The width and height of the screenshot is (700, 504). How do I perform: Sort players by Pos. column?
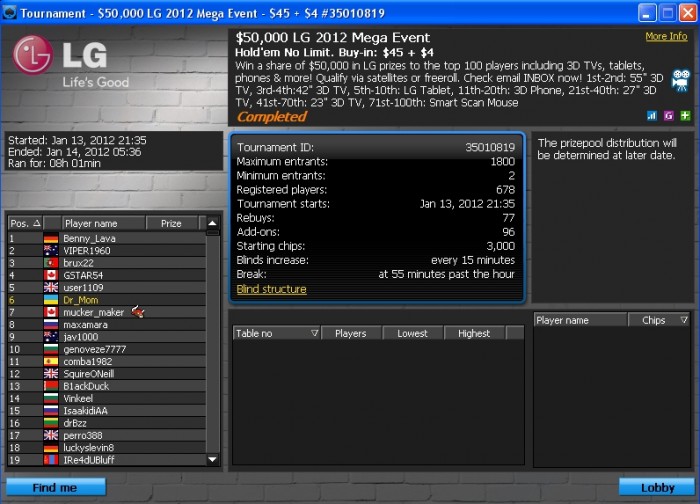(25, 223)
